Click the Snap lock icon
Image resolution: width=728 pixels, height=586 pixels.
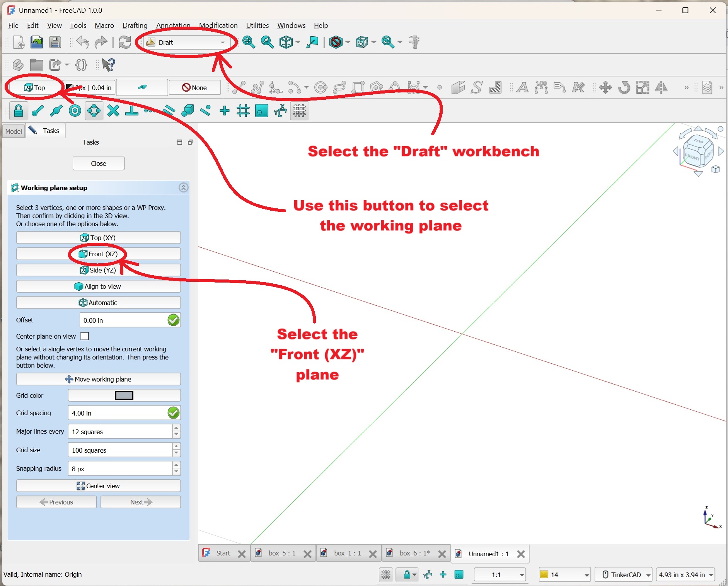click(18, 111)
